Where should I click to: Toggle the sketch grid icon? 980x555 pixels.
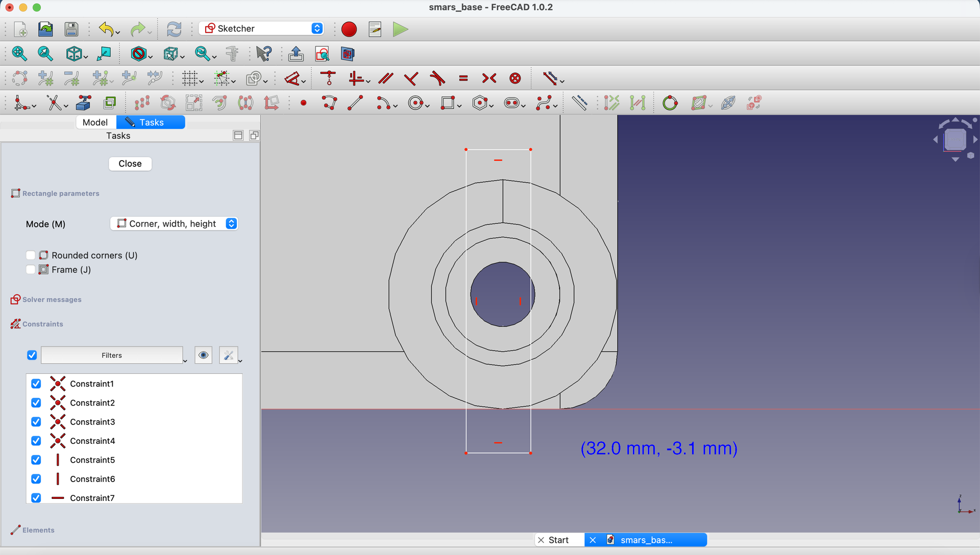tap(190, 79)
